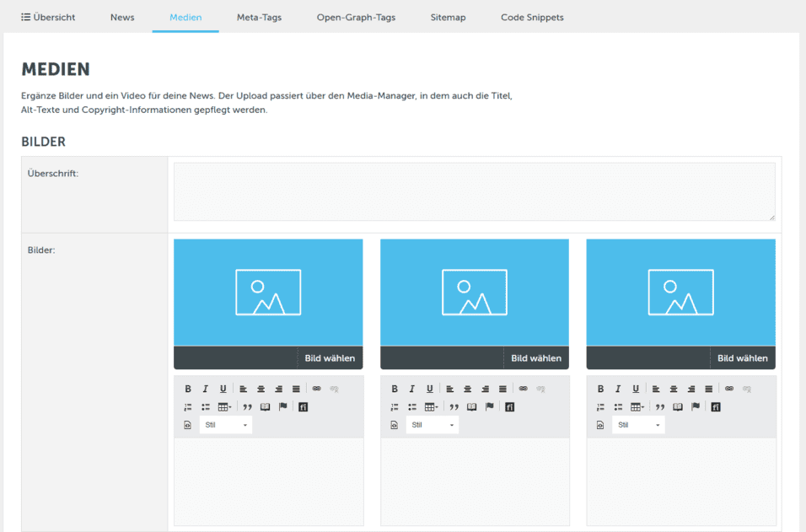Viewport: 806px width, 532px height.
Task: Toggle italic in the second image editor
Action: 411,389
